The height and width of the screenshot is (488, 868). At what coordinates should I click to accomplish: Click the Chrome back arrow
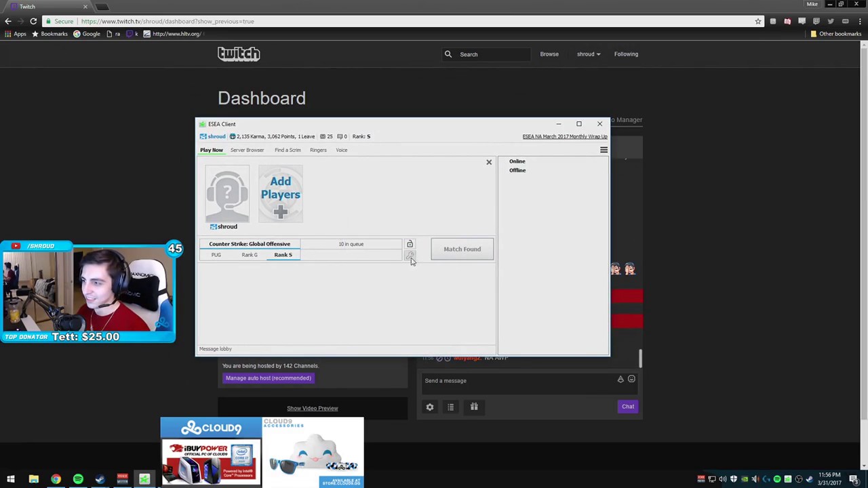point(8,21)
